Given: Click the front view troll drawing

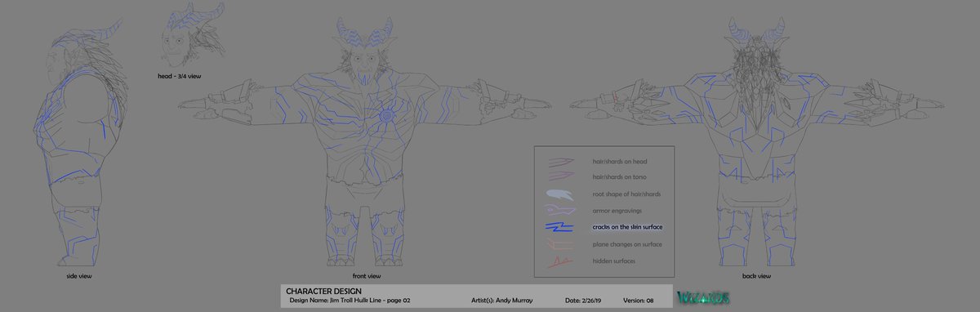Looking at the screenshot, I should pos(364,140).
